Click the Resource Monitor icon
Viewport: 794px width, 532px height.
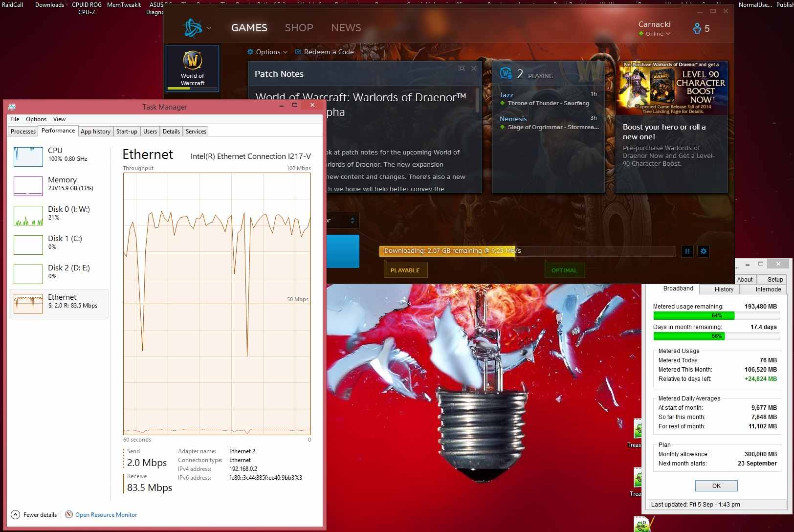coord(69,514)
